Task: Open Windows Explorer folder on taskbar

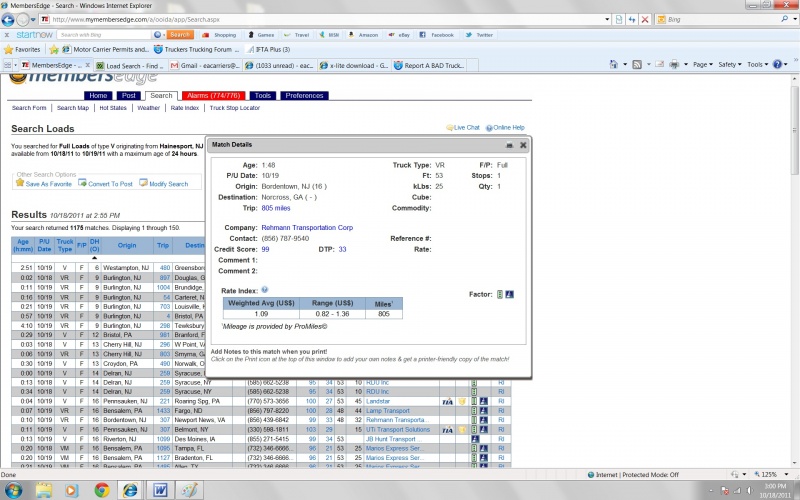Action: (44, 490)
